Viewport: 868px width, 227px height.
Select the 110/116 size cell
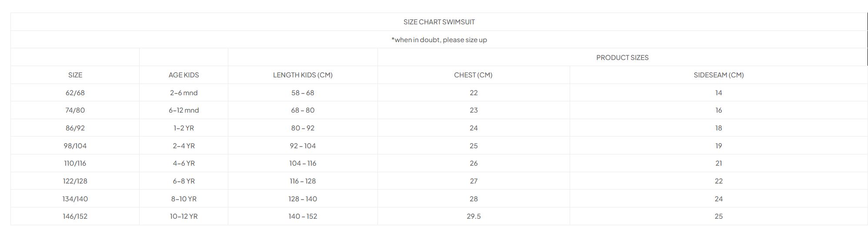[75, 163]
